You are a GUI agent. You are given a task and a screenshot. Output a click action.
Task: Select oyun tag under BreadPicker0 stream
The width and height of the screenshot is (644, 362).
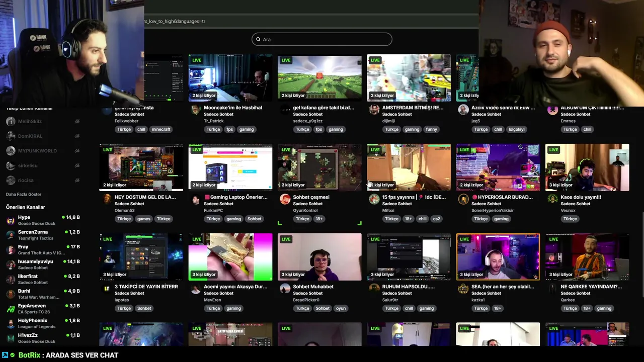click(x=341, y=308)
